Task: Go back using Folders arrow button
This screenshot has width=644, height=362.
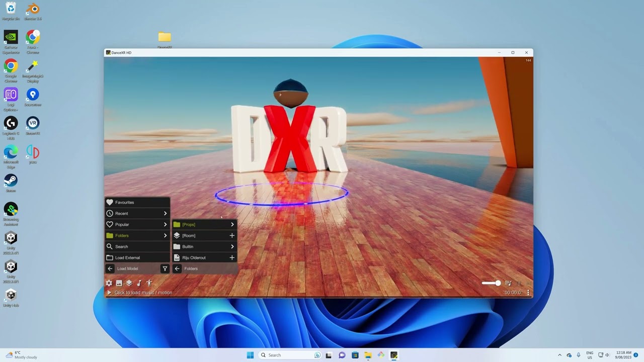Action: pos(177,268)
